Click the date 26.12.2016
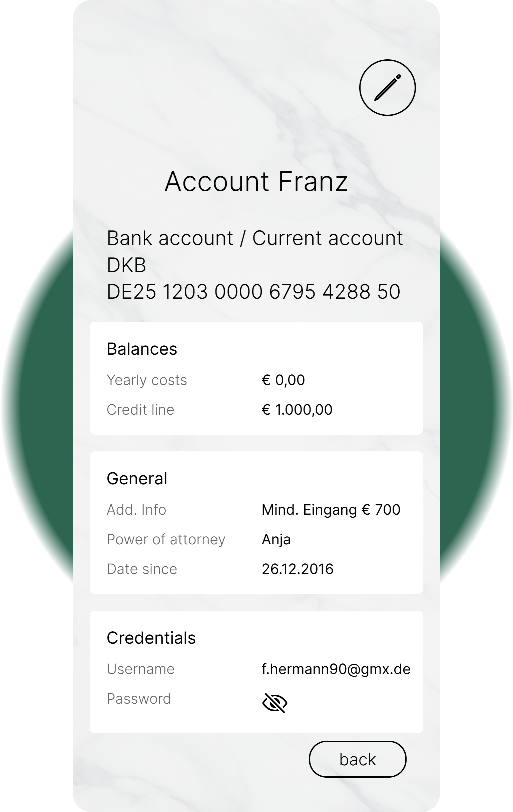The height and width of the screenshot is (812, 513). [x=297, y=569]
